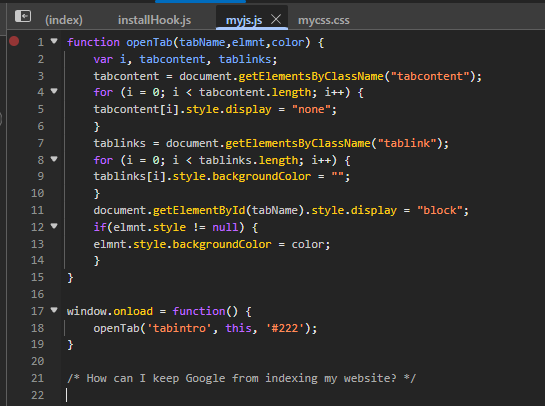Click getElementById on line 11
This screenshot has height=406, width=545.
pos(199,210)
